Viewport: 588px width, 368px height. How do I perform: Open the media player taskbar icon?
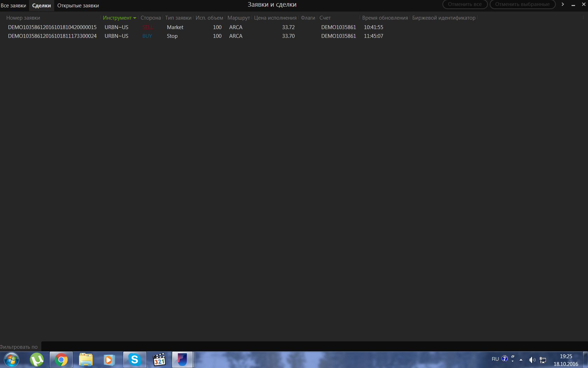(109, 360)
